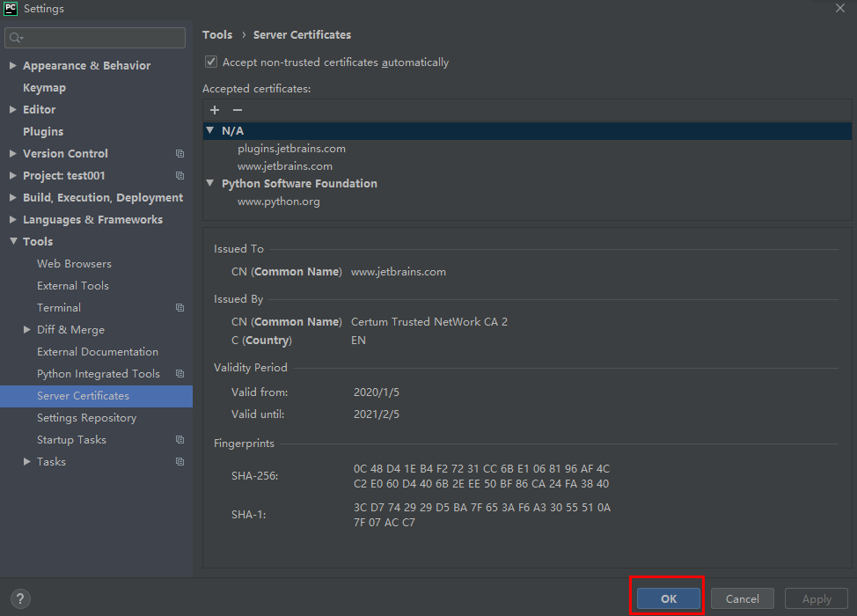Select Languages & Frameworks category

tap(93, 220)
